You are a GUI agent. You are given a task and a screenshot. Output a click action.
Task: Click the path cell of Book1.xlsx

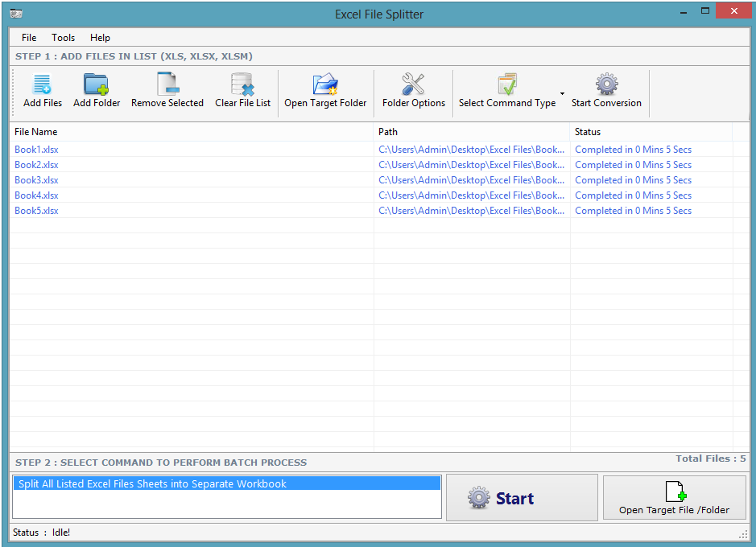point(472,150)
